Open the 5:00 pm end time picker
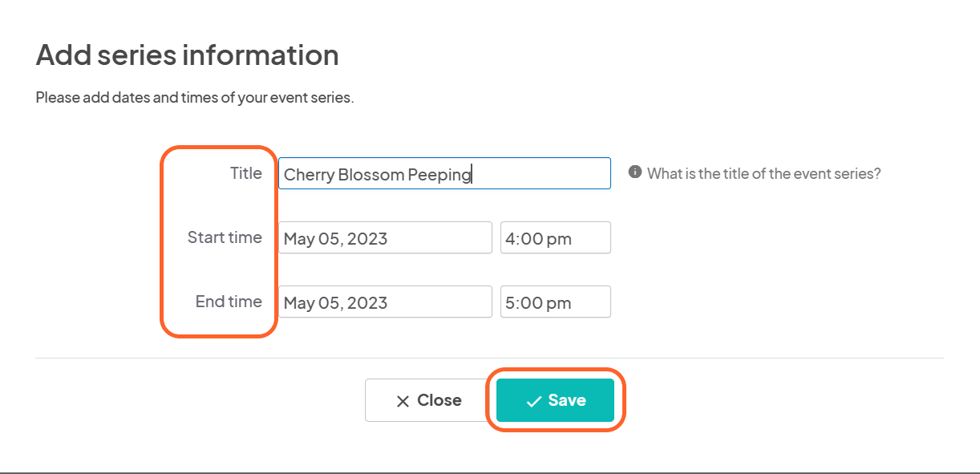Viewport: 980px width, 474px height. point(556,302)
